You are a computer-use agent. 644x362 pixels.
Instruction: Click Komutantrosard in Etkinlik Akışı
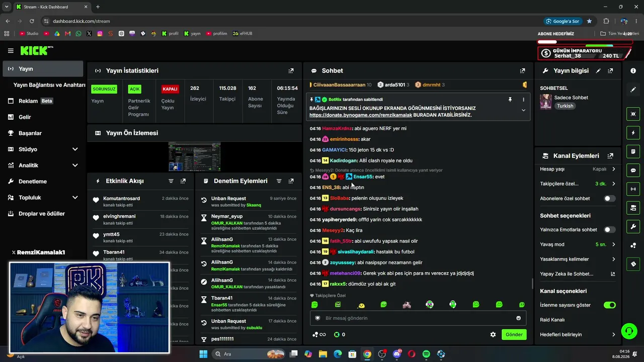[x=122, y=199]
